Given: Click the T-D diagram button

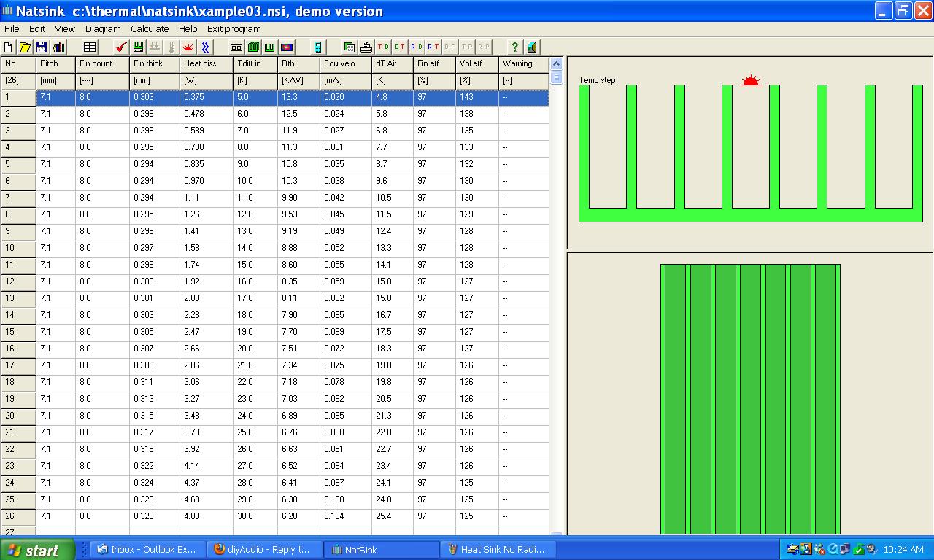Looking at the screenshot, I should click(x=383, y=47).
